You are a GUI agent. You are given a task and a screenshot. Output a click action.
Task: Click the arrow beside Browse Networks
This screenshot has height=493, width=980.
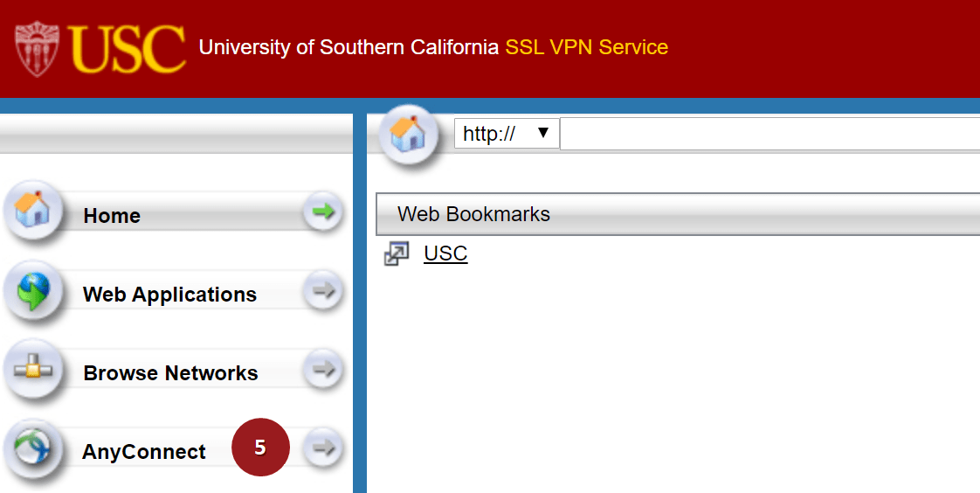pyautogui.click(x=324, y=370)
